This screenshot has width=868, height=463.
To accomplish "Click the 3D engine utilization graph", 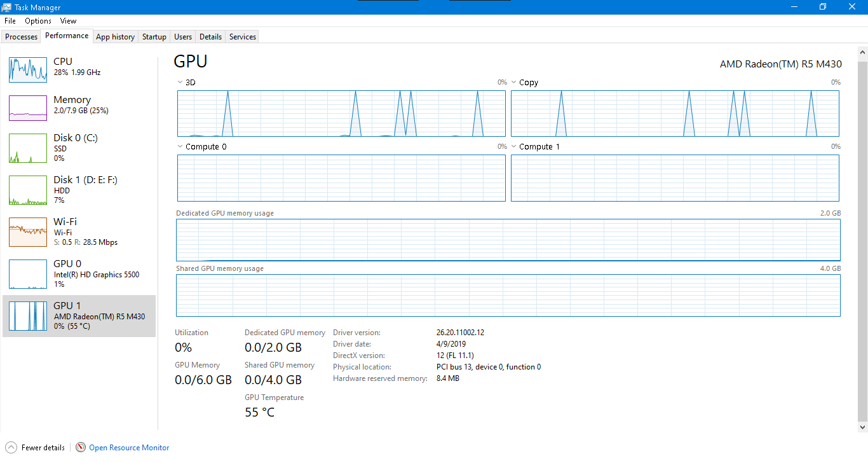I will 341,113.
